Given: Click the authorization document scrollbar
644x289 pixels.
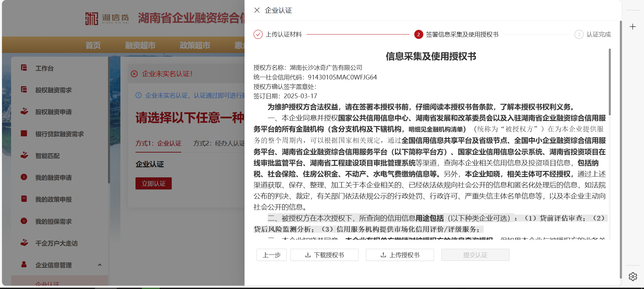Looking at the screenshot, I should [x=609, y=82].
